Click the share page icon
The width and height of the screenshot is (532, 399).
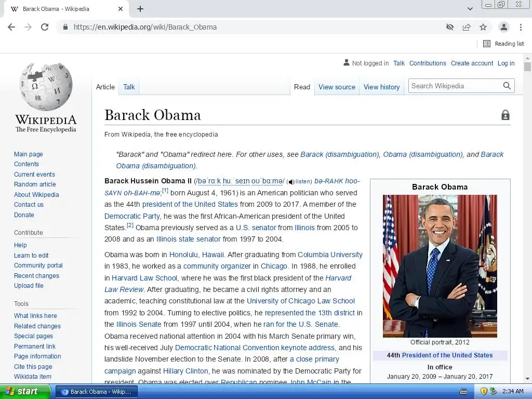click(467, 27)
